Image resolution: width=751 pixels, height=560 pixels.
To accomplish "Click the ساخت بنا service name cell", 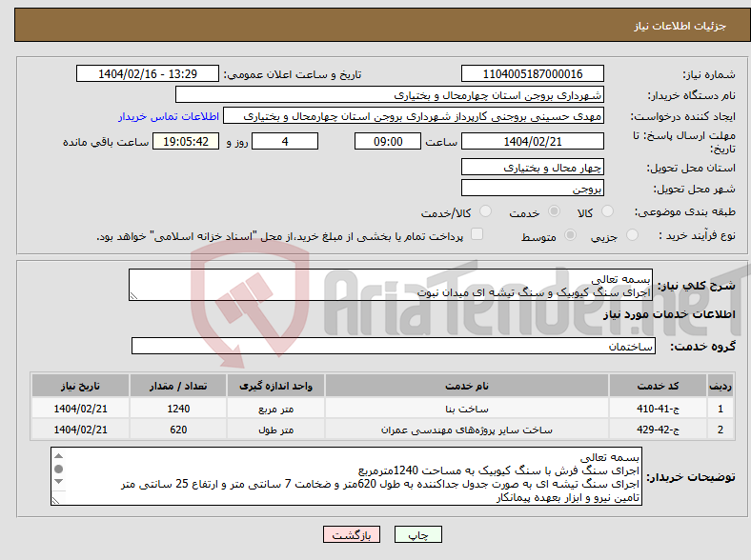I will 466,409.
